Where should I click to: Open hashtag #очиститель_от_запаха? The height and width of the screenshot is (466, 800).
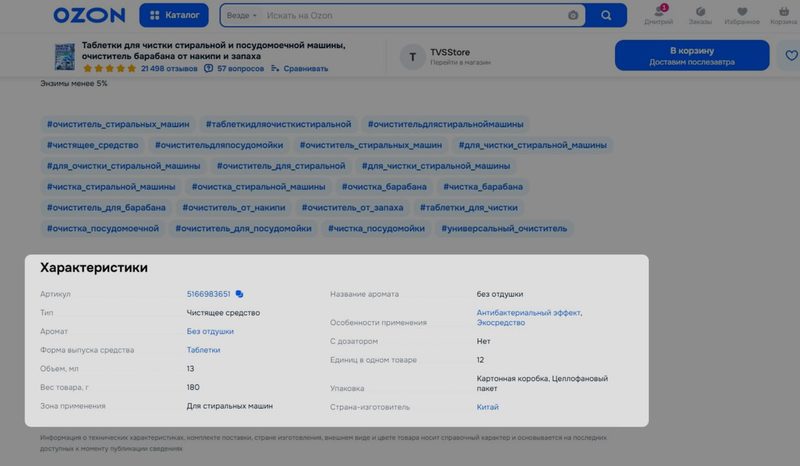click(353, 208)
